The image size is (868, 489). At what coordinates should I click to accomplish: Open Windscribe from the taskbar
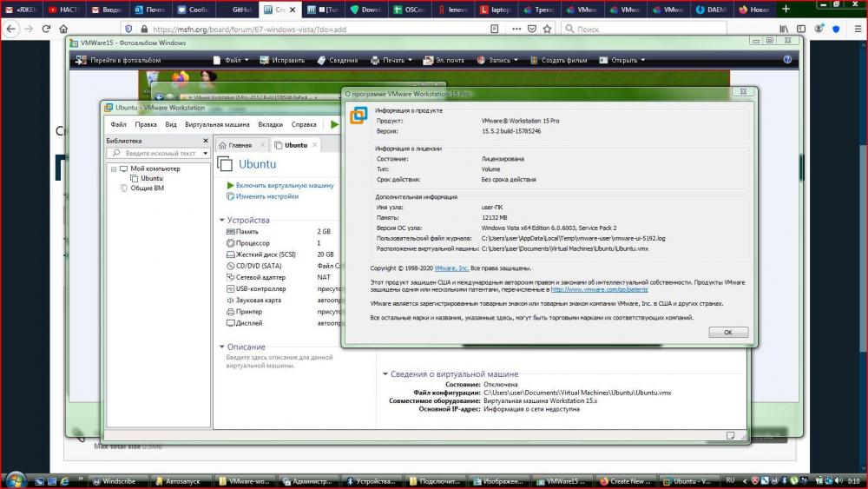[x=118, y=481]
